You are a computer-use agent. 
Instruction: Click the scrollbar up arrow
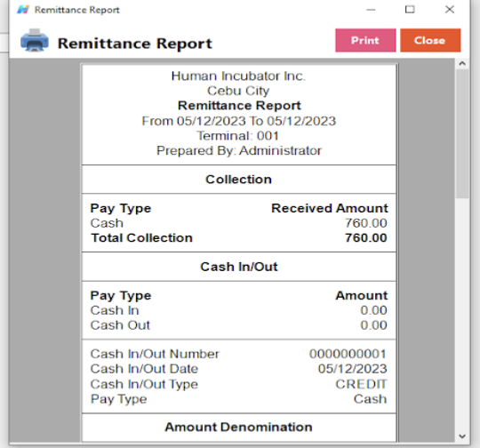tap(462, 64)
